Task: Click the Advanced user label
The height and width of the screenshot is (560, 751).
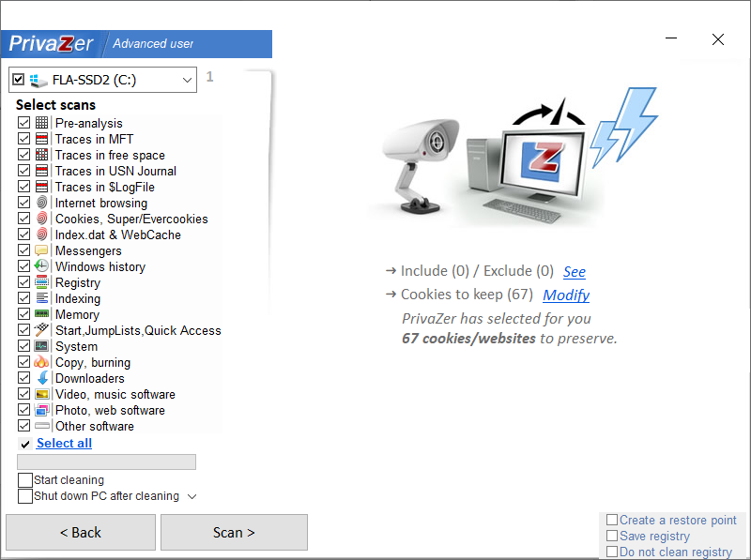Action: [153, 43]
